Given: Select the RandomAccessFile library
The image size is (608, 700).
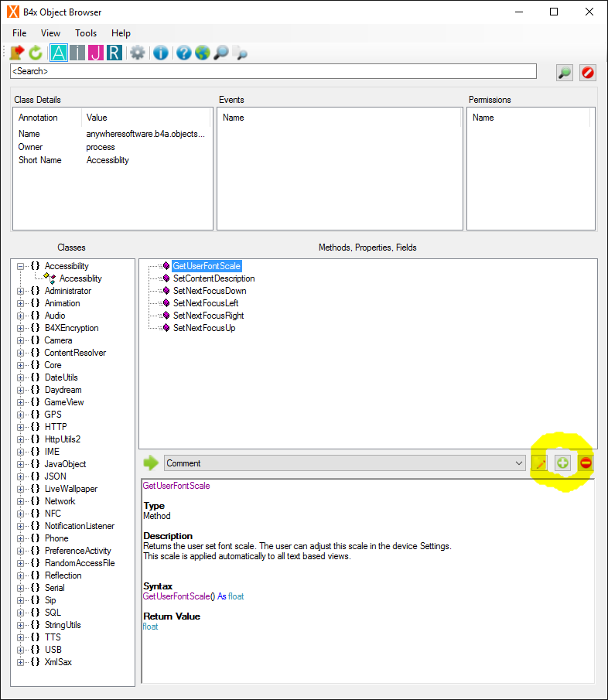Looking at the screenshot, I should (80, 563).
